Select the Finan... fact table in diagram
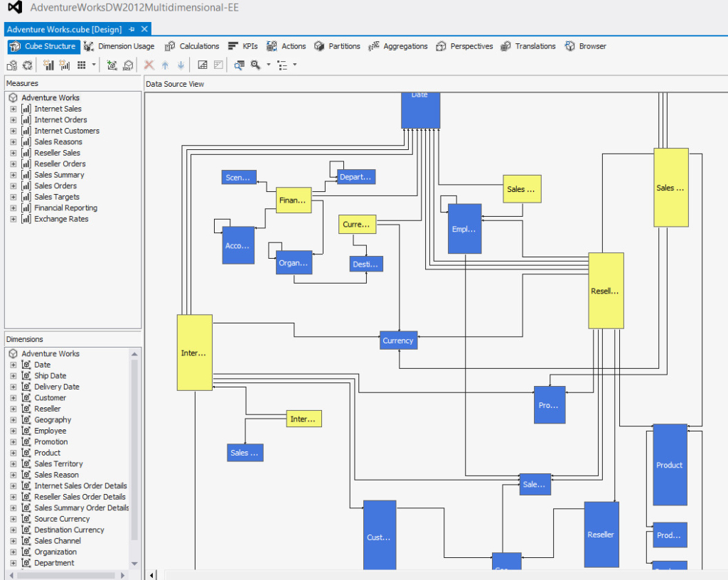This screenshot has height=580, width=728. 294,200
